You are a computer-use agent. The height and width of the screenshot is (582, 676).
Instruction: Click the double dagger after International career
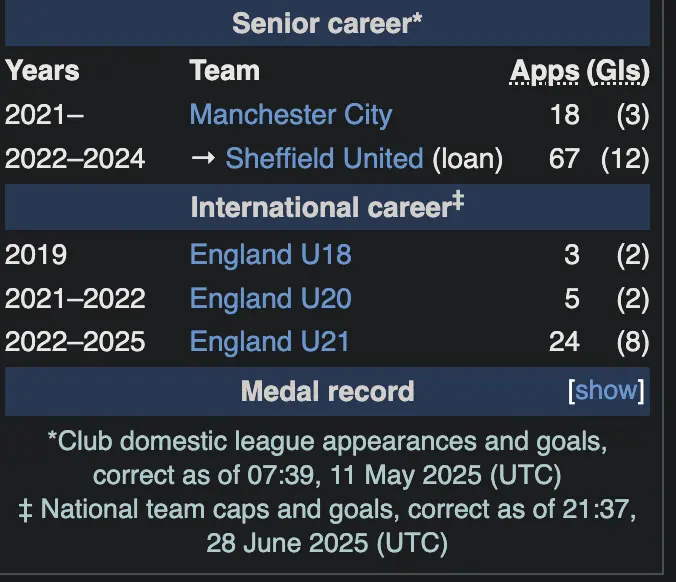(x=458, y=203)
